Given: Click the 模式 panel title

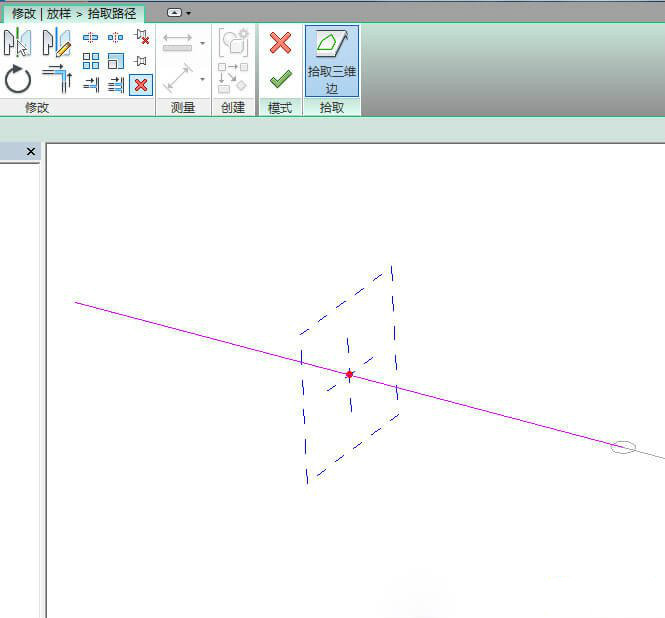Looking at the screenshot, I should [x=280, y=108].
